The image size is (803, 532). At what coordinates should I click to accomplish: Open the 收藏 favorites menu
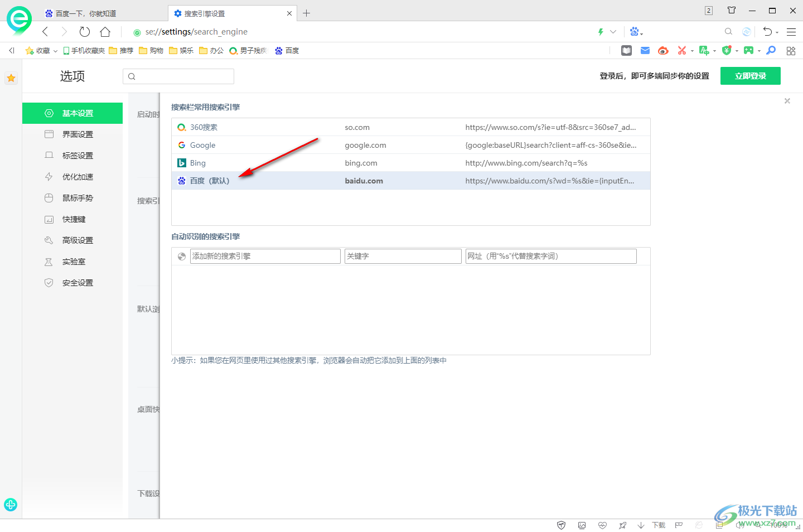[41, 51]
